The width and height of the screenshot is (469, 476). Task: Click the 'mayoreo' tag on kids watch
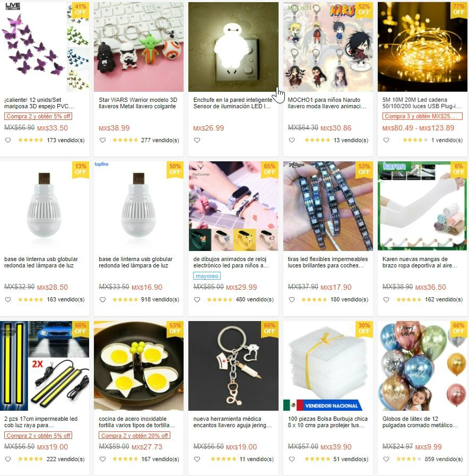(x=207, y=276)
